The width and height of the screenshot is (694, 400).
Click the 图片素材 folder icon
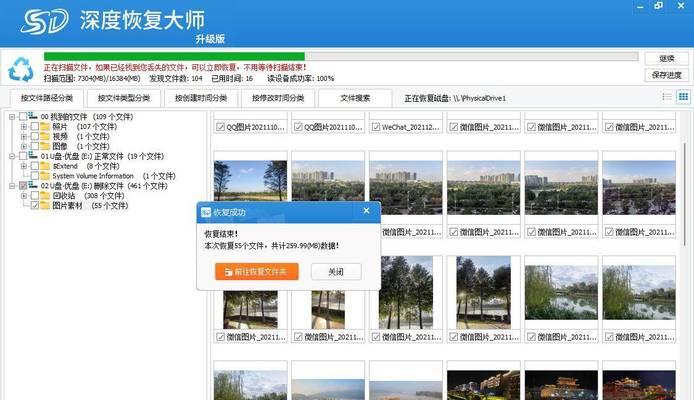pos(45,205)
